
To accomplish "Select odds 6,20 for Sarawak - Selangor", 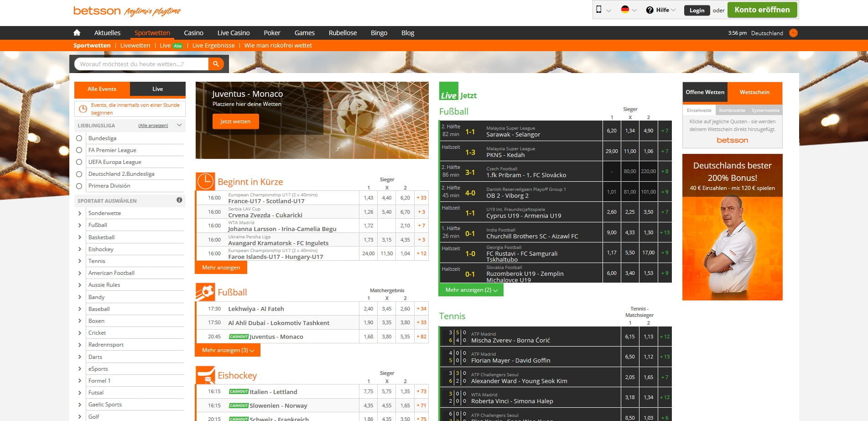I will click(612, 131).
